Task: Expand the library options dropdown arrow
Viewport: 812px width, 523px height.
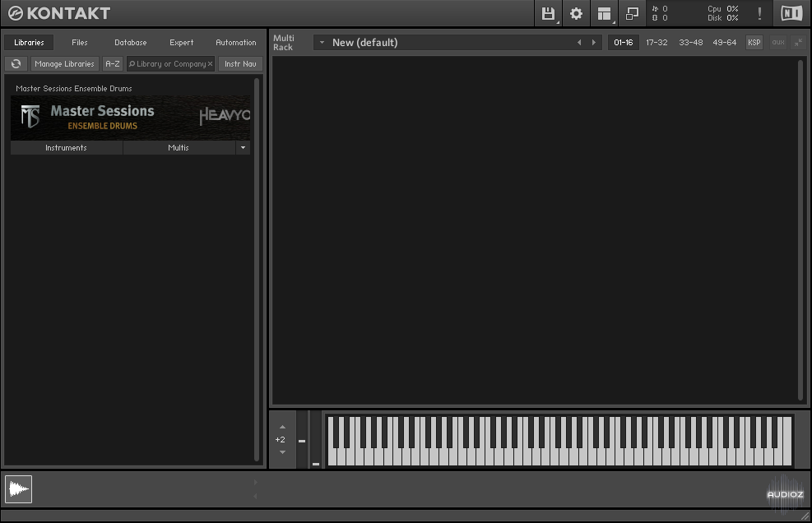Action: coord(243,147)
